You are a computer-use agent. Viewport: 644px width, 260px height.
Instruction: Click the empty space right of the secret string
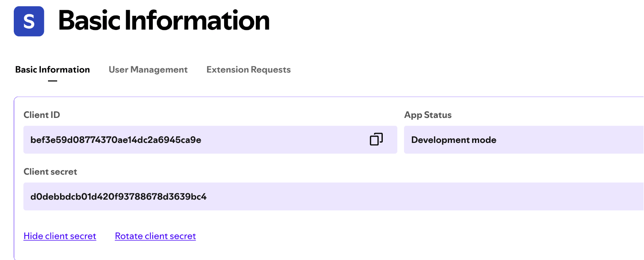point(417,197)
